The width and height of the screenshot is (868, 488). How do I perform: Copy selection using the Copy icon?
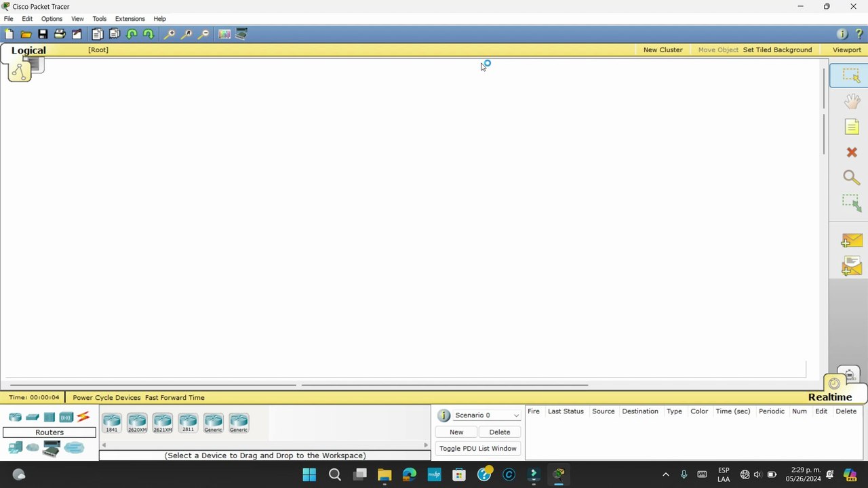[x=98, y=34]
